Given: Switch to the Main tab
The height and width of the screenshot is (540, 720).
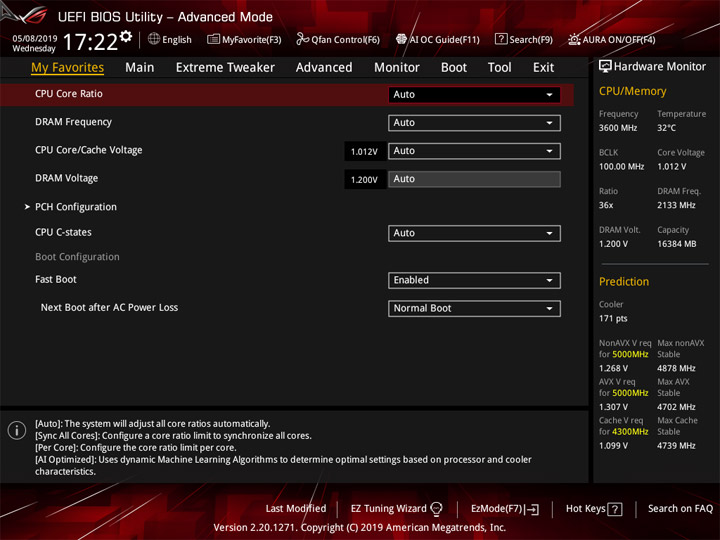Looking at the screenshot, I should [x=140, y=68].
